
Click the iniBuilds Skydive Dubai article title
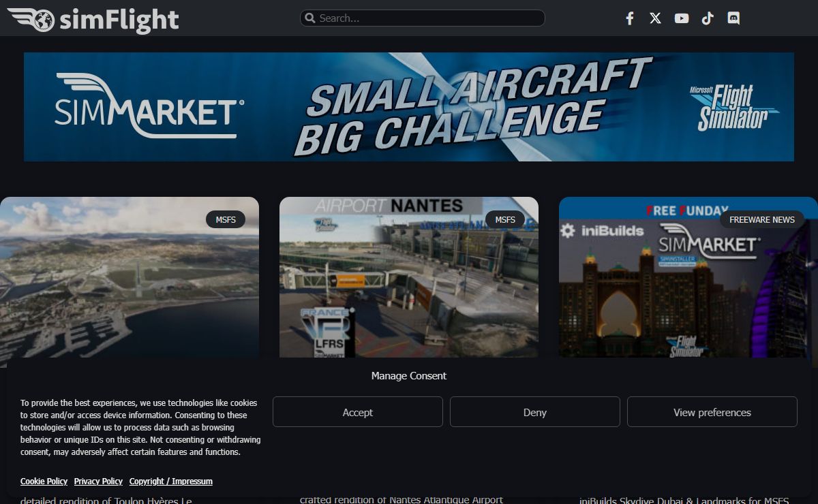point(684,501)
